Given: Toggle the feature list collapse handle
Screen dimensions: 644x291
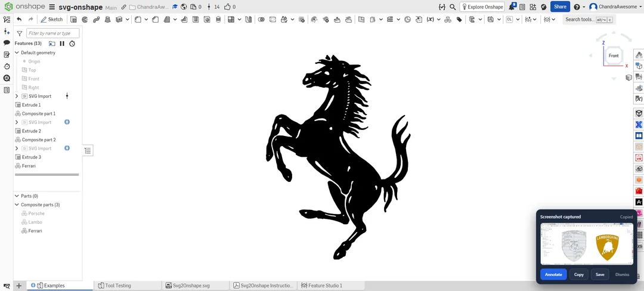Looking at the screenshot, I should point(88,151).
